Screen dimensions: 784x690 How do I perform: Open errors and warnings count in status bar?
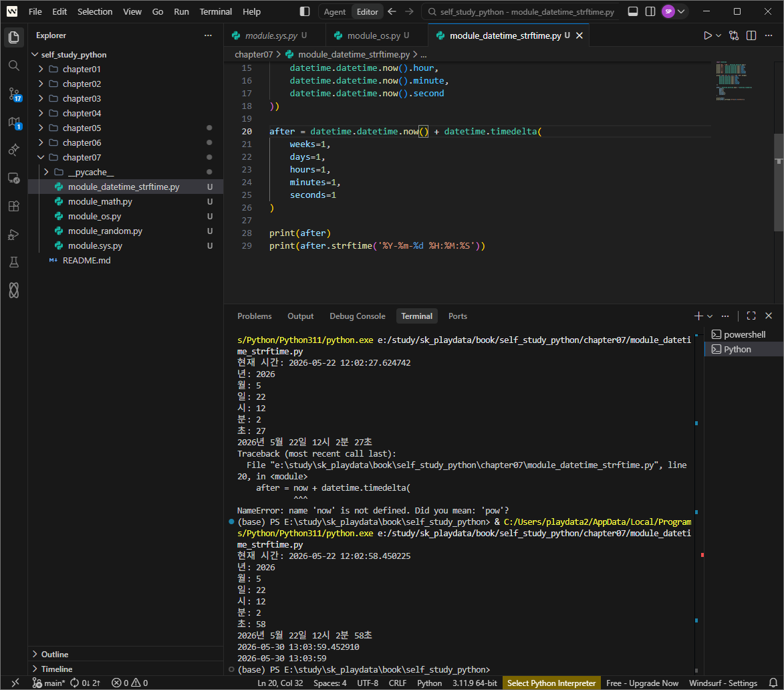(130, 683)
